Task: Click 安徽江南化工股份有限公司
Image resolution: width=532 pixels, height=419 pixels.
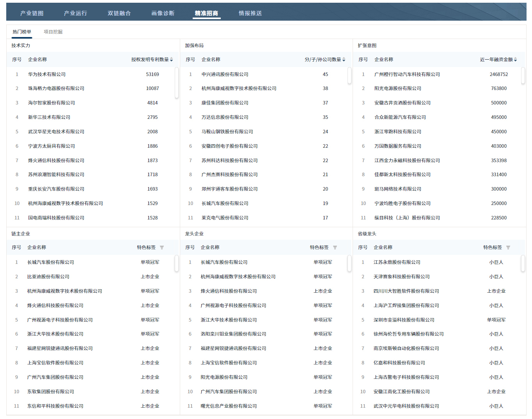Action: point(402,392)
